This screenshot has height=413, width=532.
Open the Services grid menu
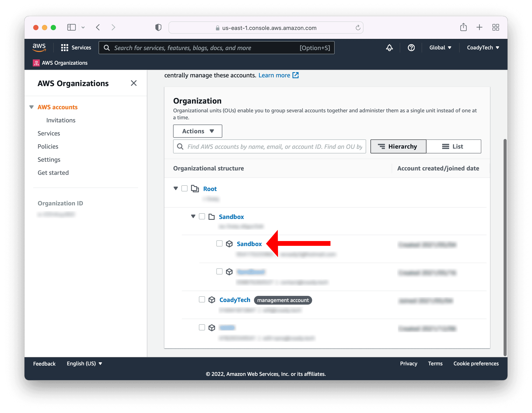coord(64,48)
